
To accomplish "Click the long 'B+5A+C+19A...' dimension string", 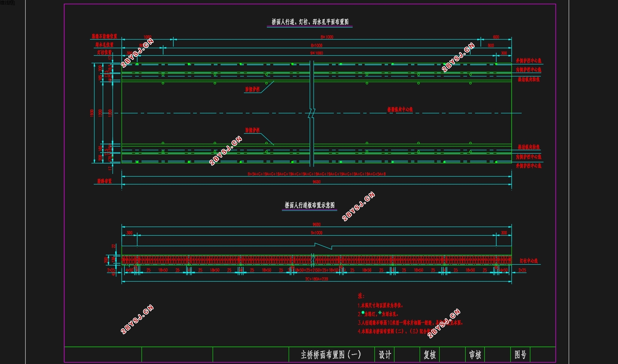I will (x=317, y=174).
